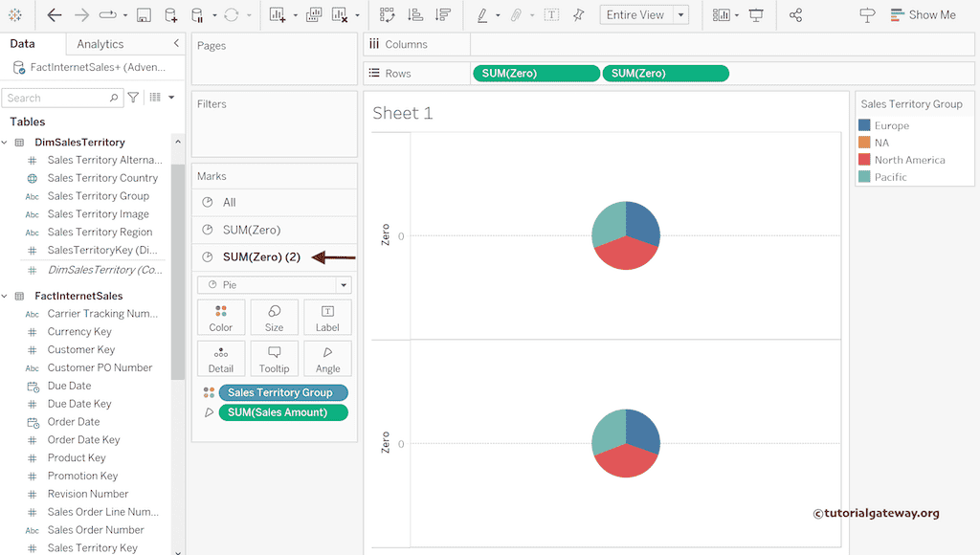Click the Show Me button
This screenshot has width=980, height=555.
coord(923,15)
